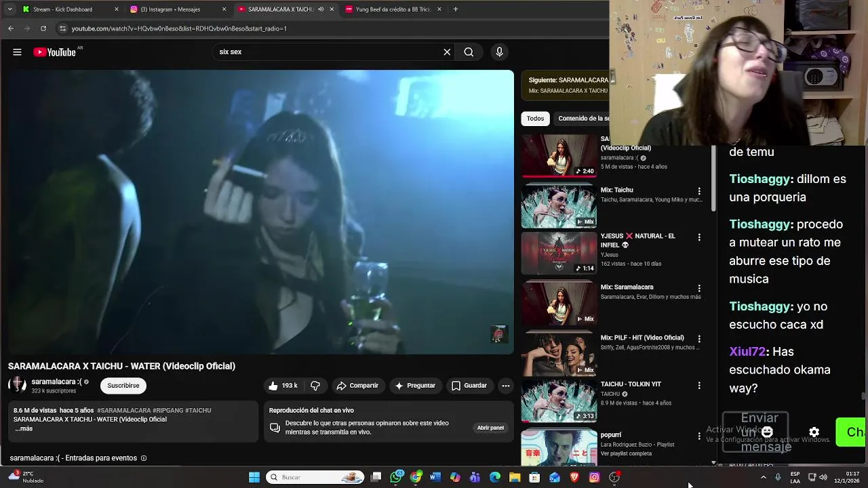
Task: Open saramalacara channel avatar
Action: (x=17, y=386)
